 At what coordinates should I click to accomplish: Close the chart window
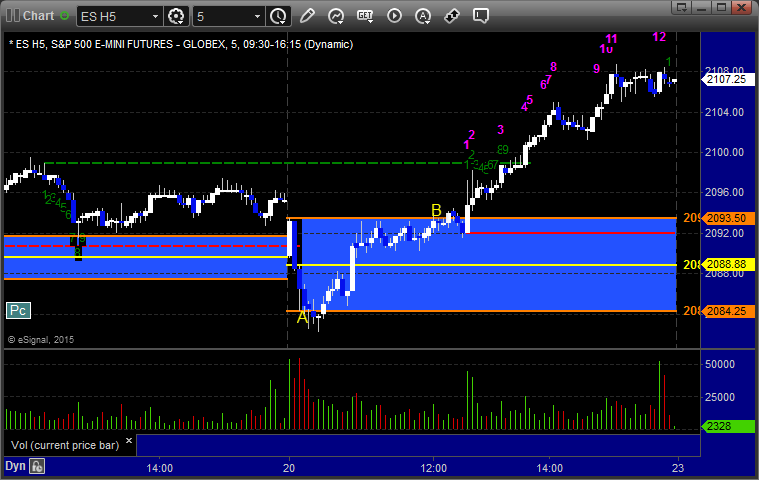pos(741,8)
